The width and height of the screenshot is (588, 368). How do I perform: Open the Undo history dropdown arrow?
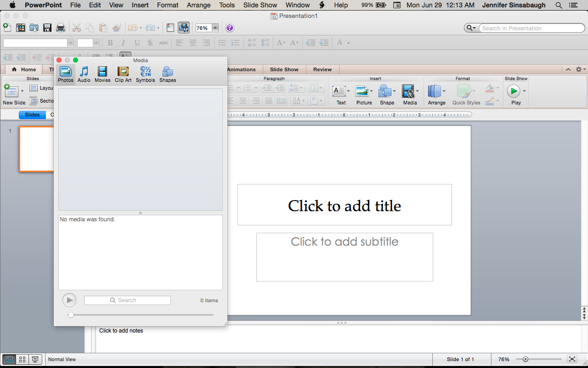[x=141, y=28]
